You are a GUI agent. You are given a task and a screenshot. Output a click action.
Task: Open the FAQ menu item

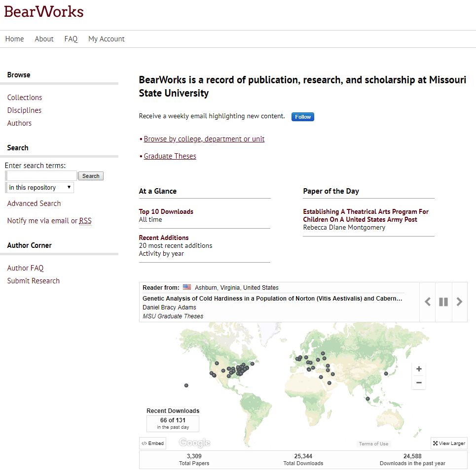coord(71,39)
